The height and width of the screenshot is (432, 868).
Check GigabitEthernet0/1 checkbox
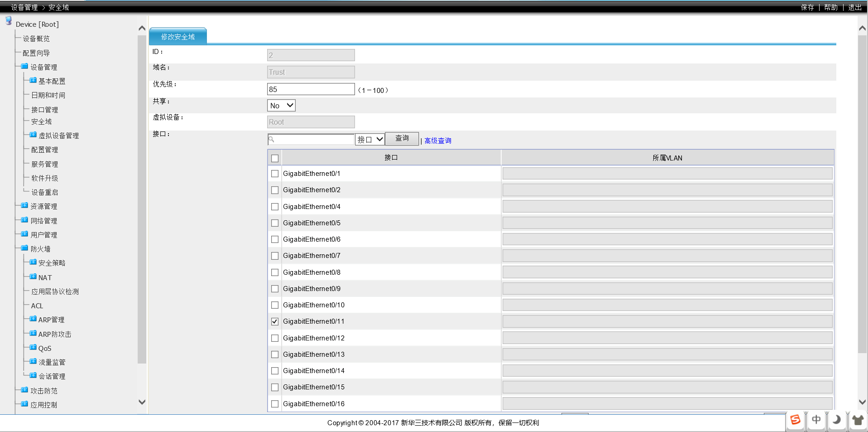click(275, 174)
